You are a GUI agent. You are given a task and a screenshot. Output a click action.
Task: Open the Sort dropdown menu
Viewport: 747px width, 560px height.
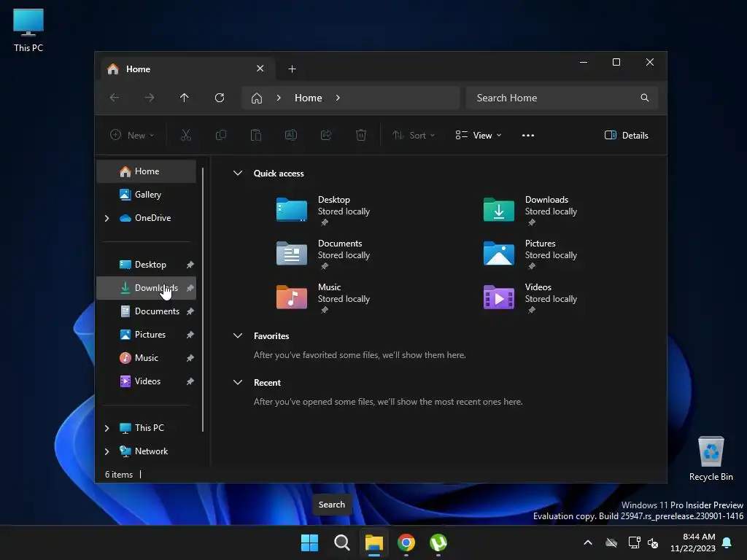(x=413, y=135)
